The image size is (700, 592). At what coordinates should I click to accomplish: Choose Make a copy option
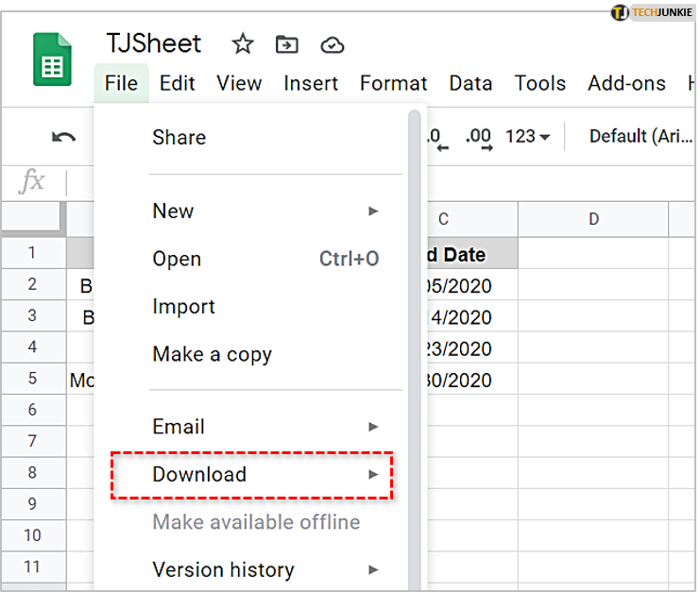pyautogui.click(x=212, y=355)
